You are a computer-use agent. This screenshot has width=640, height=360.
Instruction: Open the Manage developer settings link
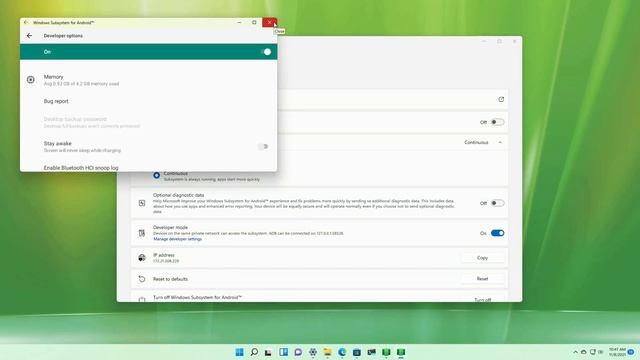pos(178,239)
